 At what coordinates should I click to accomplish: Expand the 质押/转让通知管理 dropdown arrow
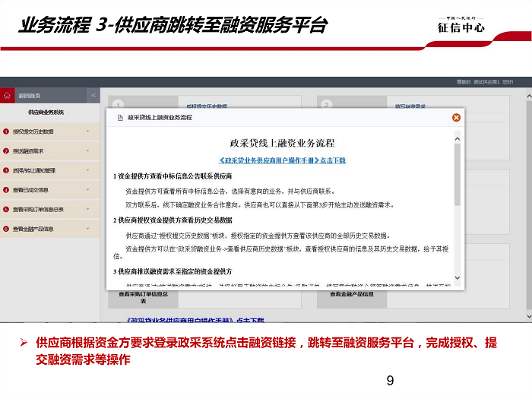coord(87,170)
